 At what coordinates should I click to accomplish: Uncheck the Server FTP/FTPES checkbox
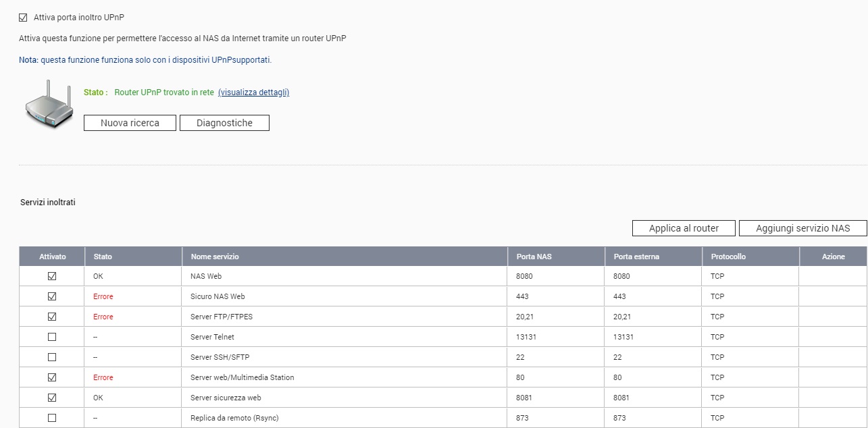pyautogui.click(x=52, y=317)
